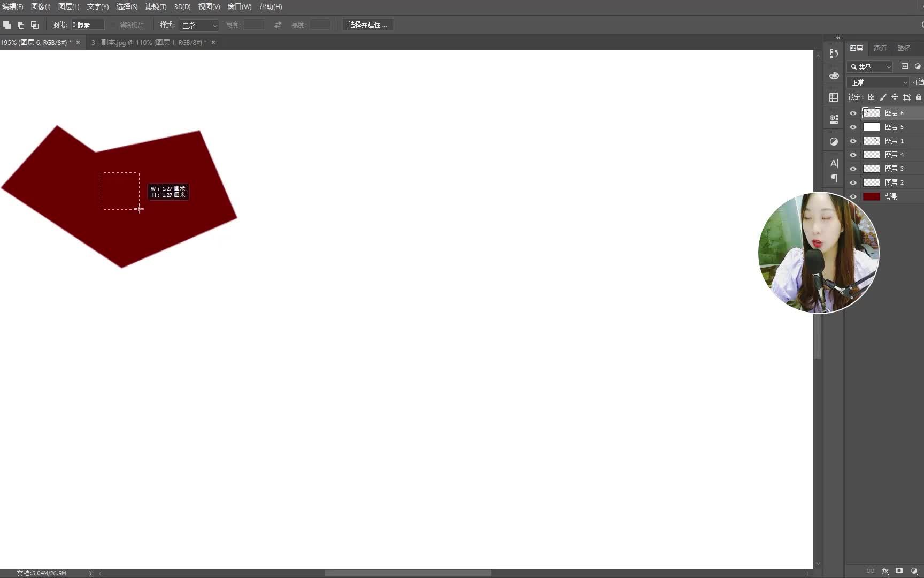Switch to the 通道 channels tab
This screenshot has width=924, height=578.
pyautogui.click(x=880, y=48)
